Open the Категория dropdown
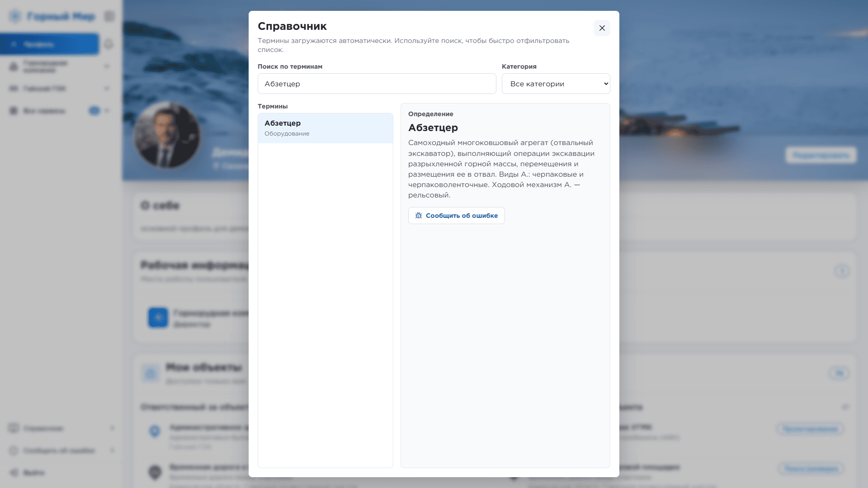The width and height of the screenshot is (868, 488). pyautogui.click(x=556, y=84)
